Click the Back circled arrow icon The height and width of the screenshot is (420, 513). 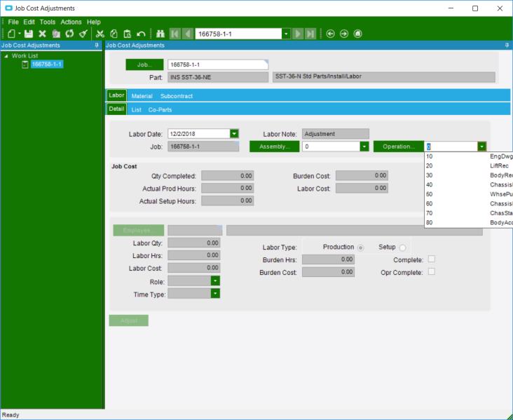click(x=331, y=34)
